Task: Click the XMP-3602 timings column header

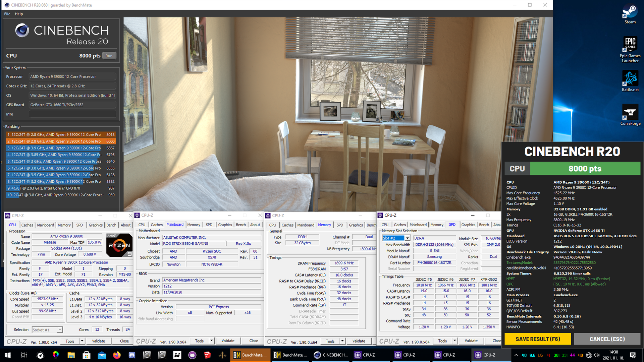Action: point(488,280)
